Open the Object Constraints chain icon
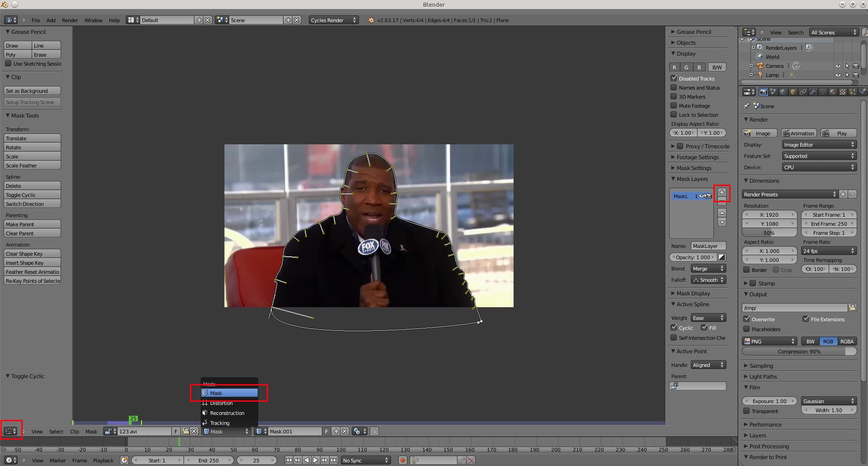 (803, 92)
